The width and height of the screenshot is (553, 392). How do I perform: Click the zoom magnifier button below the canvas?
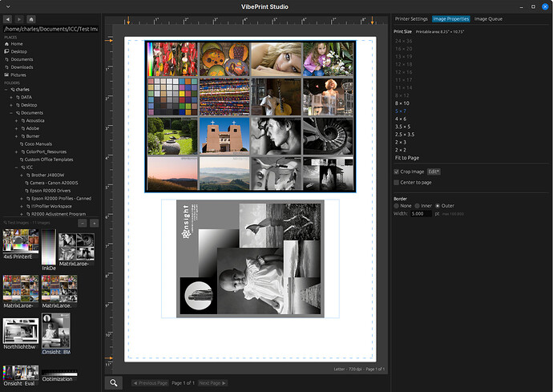[114, 383]
